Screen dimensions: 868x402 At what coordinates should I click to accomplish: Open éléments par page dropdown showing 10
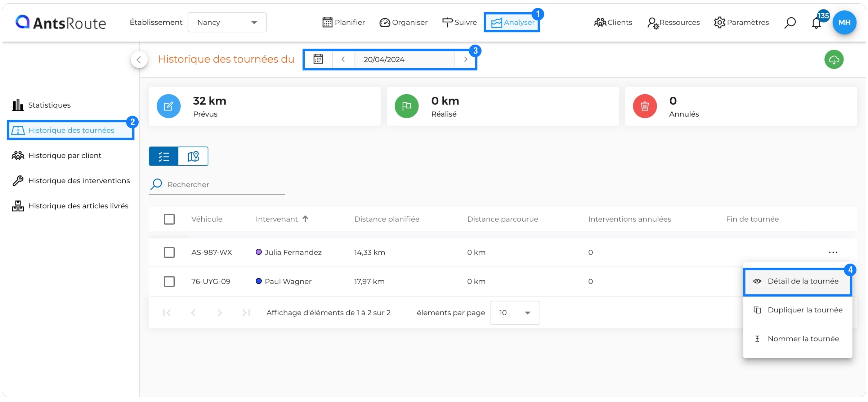(515, 313)
